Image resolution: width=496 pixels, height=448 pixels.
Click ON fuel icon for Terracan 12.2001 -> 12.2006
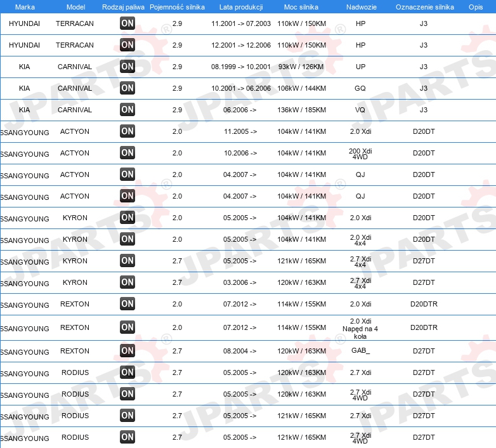127,44
